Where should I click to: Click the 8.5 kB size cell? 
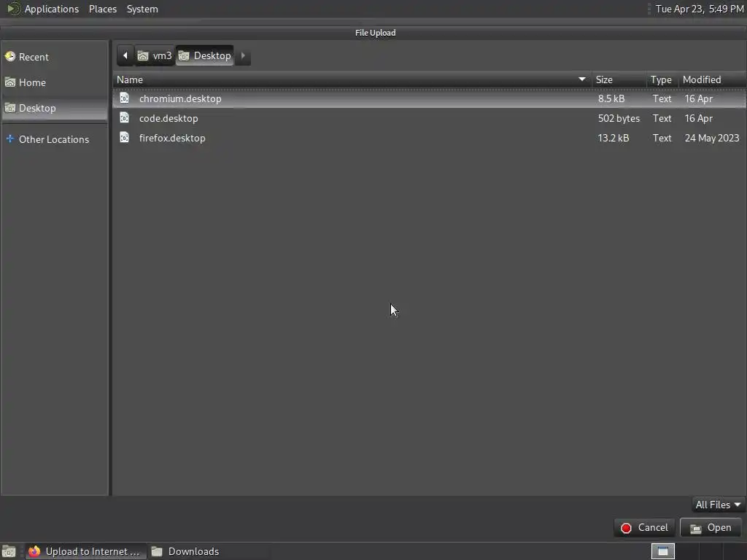click(x=611, y=98)
